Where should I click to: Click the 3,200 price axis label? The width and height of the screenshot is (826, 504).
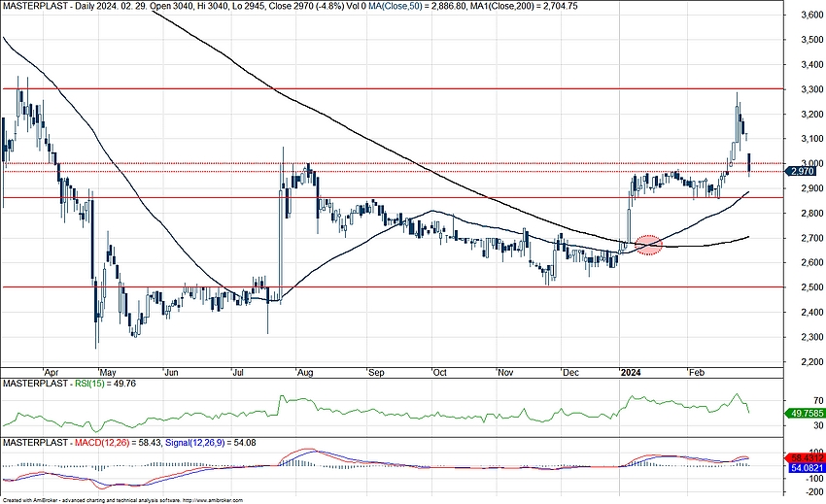[x=810, y=114]
